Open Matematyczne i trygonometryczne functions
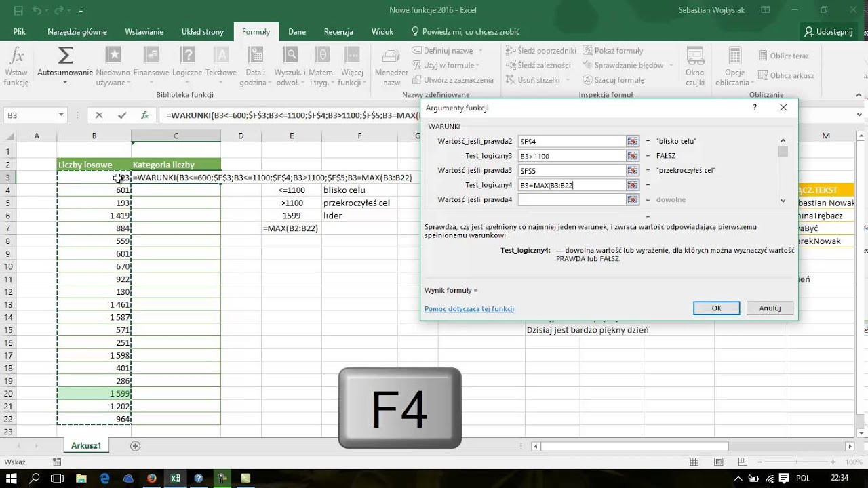The image size is (868, 488). click(x=323, y=67)
